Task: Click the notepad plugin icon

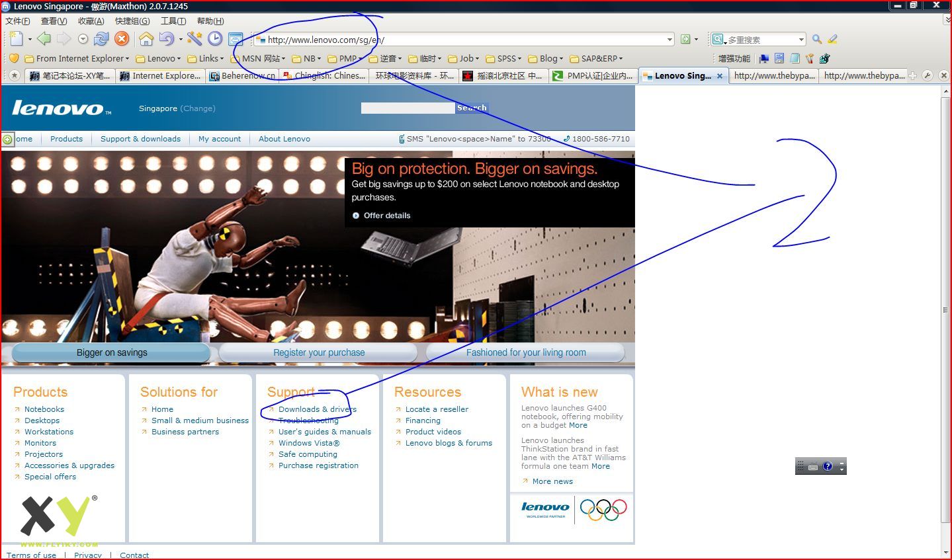Action: [795, 58]
